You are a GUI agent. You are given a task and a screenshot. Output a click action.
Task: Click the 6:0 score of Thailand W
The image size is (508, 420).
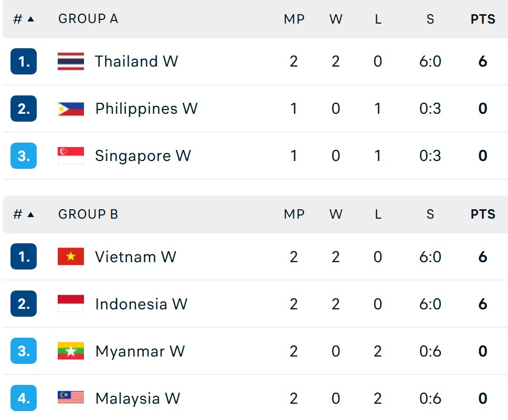(x=430, y=61)
